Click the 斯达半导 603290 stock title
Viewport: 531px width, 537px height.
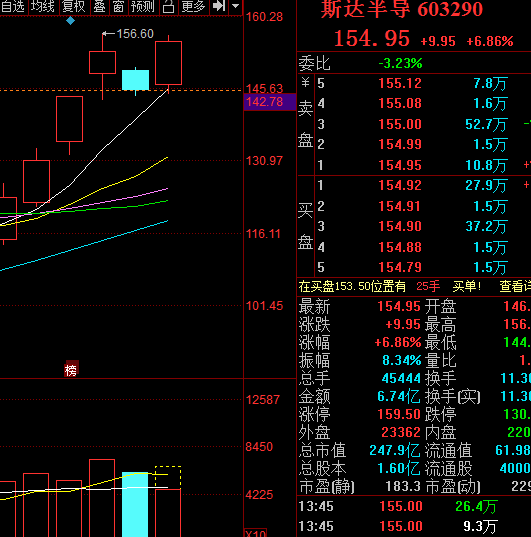402,9
